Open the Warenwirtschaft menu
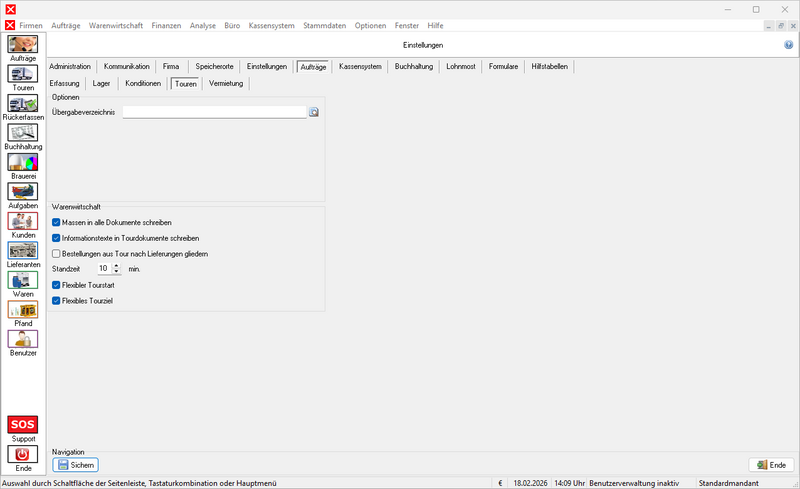 click(x=116, y=25)
